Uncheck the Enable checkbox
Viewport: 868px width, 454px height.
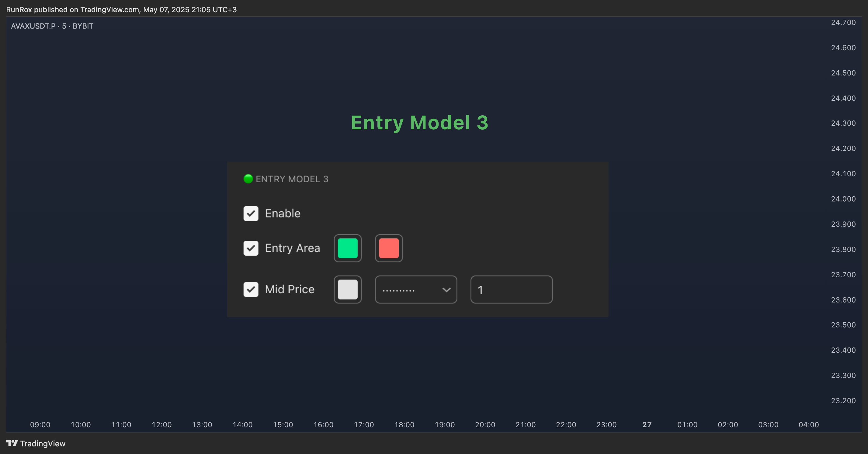point(251,213)
